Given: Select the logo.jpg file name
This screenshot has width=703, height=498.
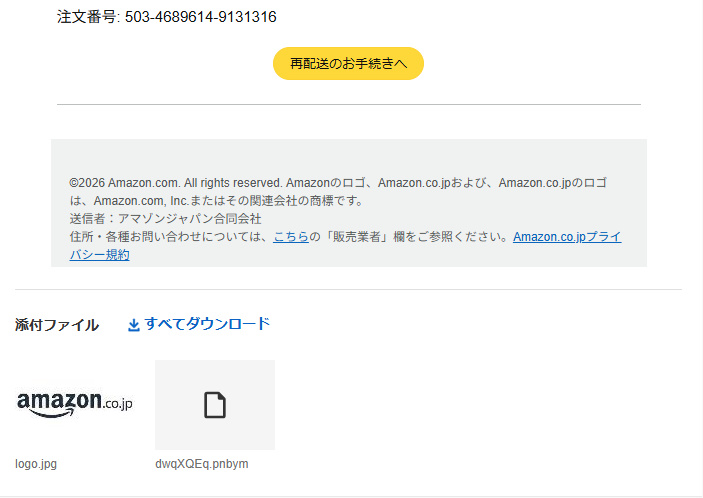Looking at the screenshot, I should (x=36, y=464).
